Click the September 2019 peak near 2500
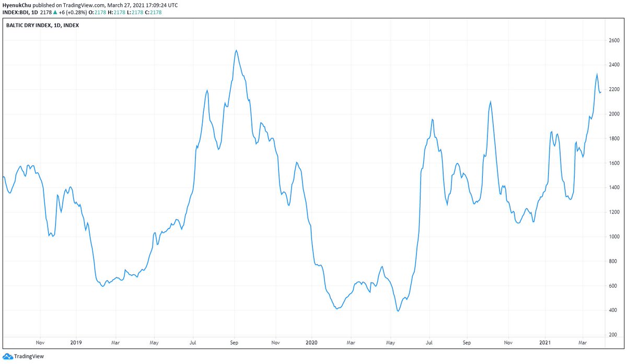Screen dimensions: 627x364 click(x=236, y=51)
